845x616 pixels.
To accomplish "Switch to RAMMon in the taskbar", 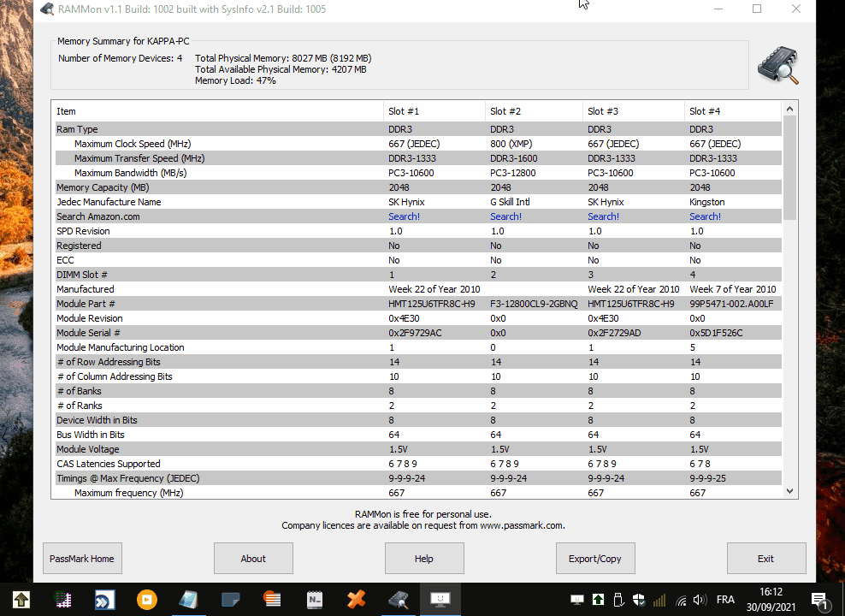I will coord(399,599).
